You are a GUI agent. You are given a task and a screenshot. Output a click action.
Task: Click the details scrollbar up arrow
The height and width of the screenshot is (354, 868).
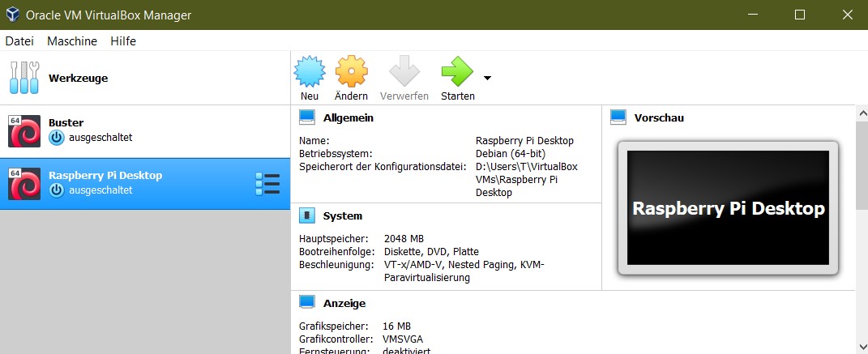tap(862, 113)
